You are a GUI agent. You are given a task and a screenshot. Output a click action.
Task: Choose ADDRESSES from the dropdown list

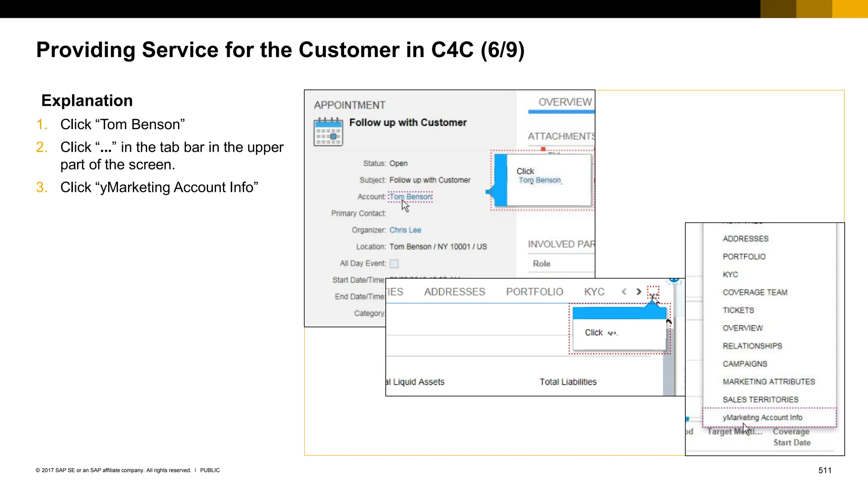(x=746, y=239)
